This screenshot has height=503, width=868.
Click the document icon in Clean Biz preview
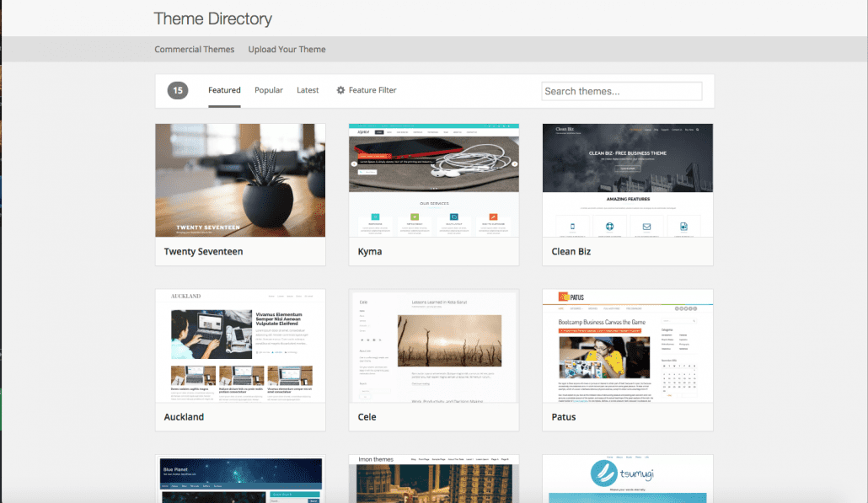683,226
